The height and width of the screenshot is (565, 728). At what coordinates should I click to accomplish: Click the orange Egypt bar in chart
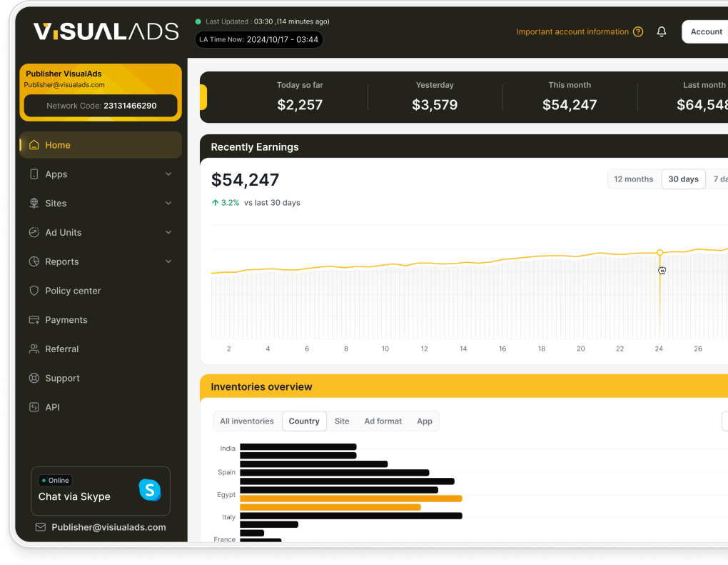coord(351,499)
